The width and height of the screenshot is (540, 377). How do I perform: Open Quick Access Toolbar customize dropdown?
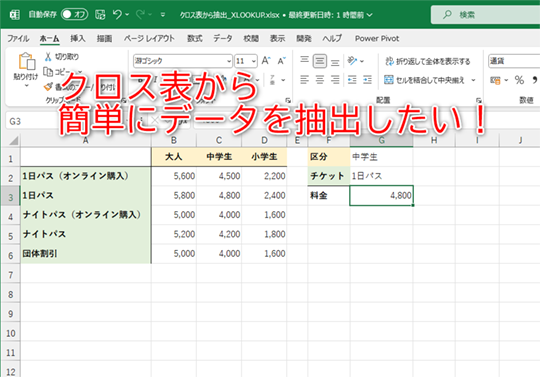point(163,14)
